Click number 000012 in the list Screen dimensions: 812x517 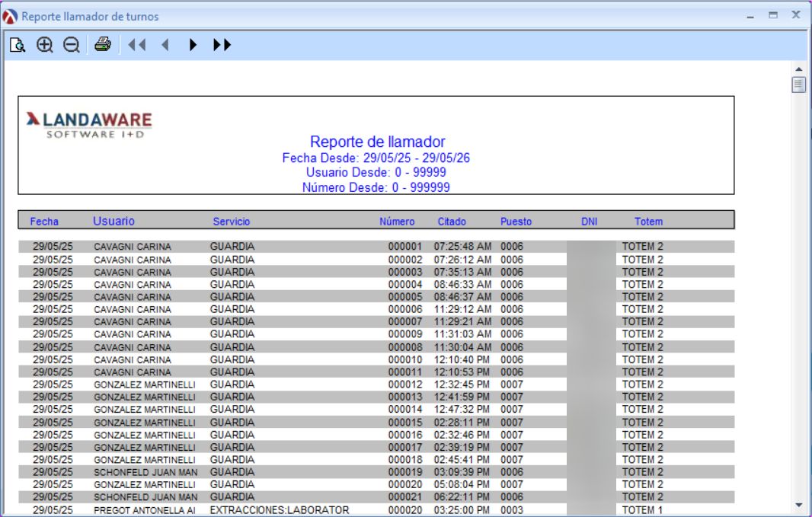(405, 384)
